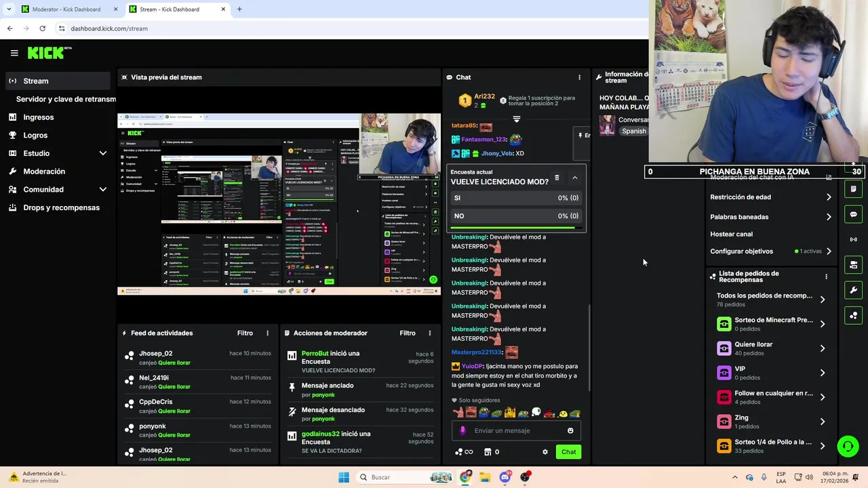Click the right sidebar moderator actions icon
Image resolution: width=868 pixels, height=488 pixels.
[x=854, y=265]
